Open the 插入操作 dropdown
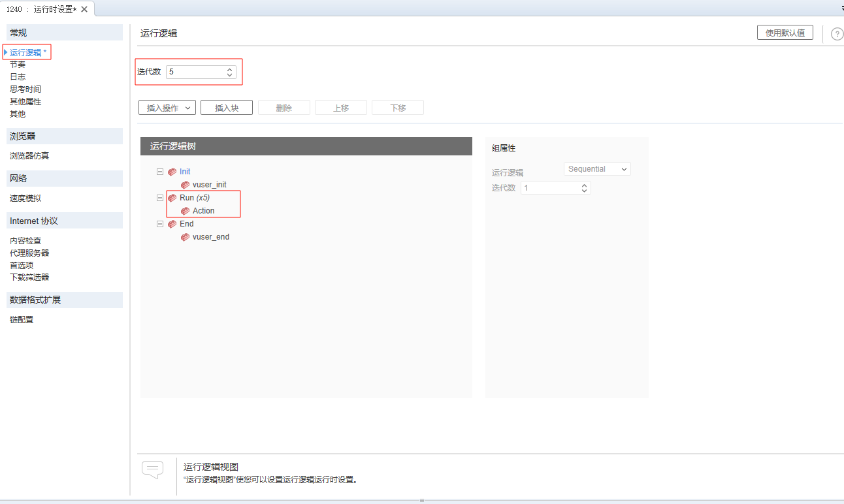Screen dimensions: 844x504 coord(167,108)
